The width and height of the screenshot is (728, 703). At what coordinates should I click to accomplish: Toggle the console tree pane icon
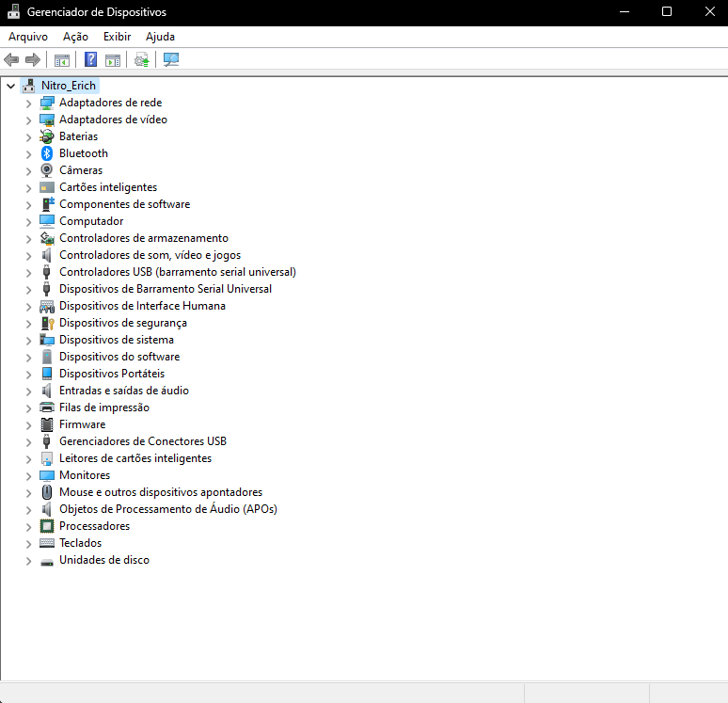(x=61, y=60)
